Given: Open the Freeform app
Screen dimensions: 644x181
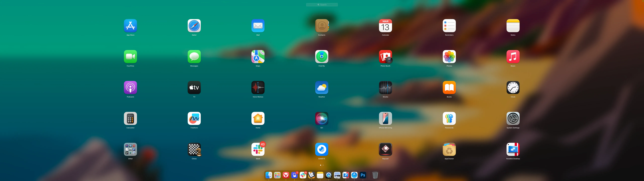Looking at the screenshot, I should pos(194,118).
